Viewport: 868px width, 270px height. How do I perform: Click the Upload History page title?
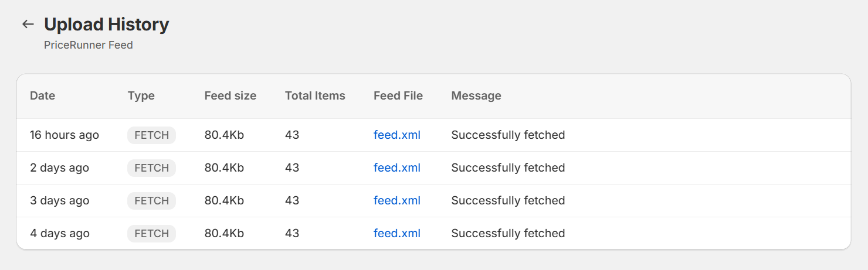[x=107, y=24]
